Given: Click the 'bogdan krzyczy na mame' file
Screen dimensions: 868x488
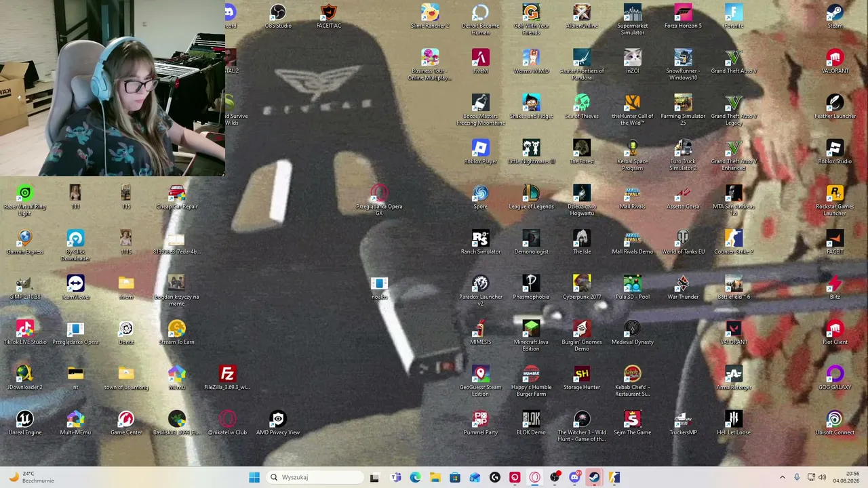Looking at the screenshot, I should coord(176,291).
